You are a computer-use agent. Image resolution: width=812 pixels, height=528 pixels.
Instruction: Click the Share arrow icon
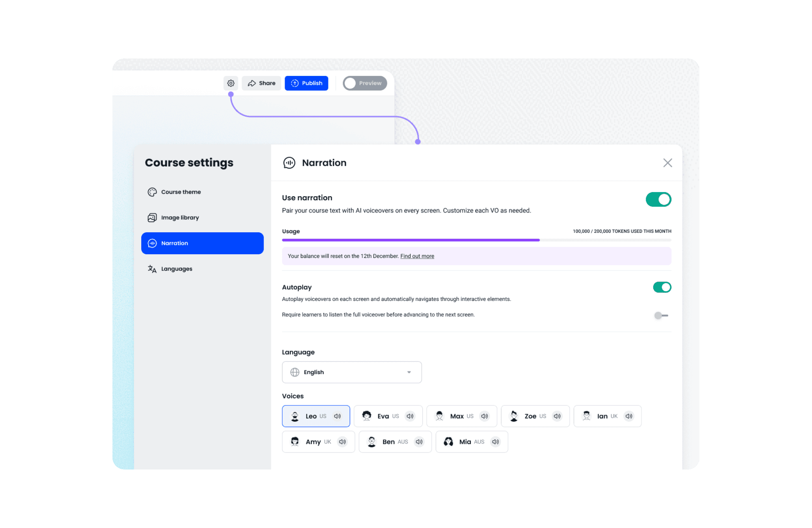[252, 83]
